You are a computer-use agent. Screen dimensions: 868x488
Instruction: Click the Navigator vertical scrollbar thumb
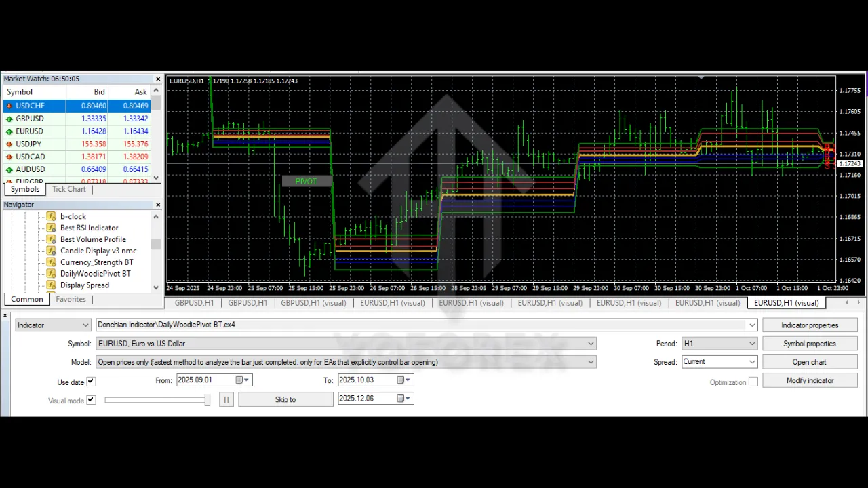156,245
